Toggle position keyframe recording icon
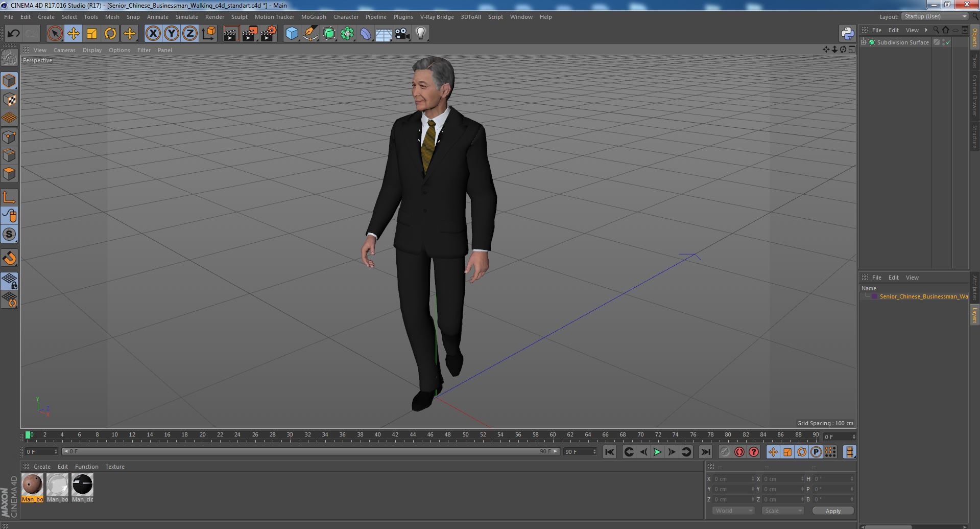Viewport: 980px width, 529px height. (x=773, y=452)
